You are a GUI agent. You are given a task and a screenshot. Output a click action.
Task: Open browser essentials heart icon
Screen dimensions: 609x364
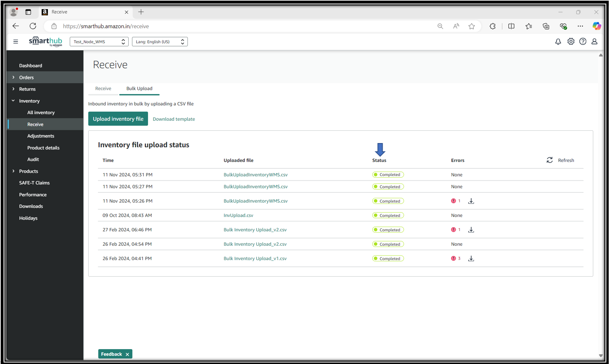click(x=563, y=26)
